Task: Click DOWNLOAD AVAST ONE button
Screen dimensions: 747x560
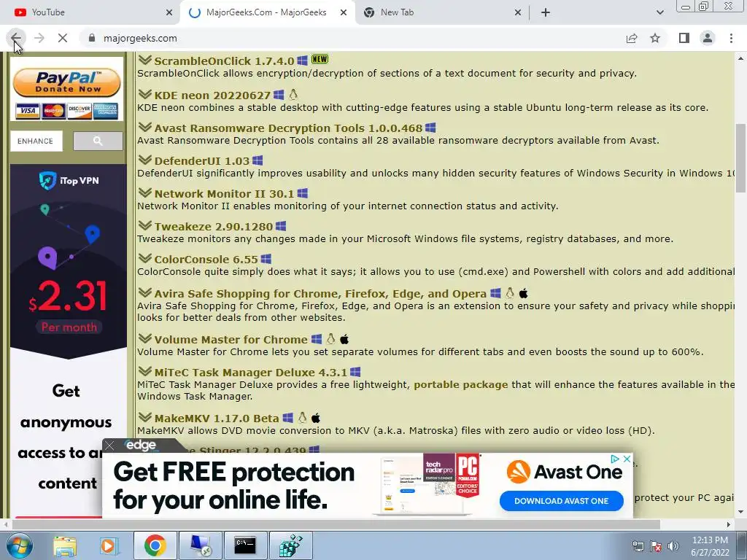Action: pyautogui.click(x=561, y=501)
